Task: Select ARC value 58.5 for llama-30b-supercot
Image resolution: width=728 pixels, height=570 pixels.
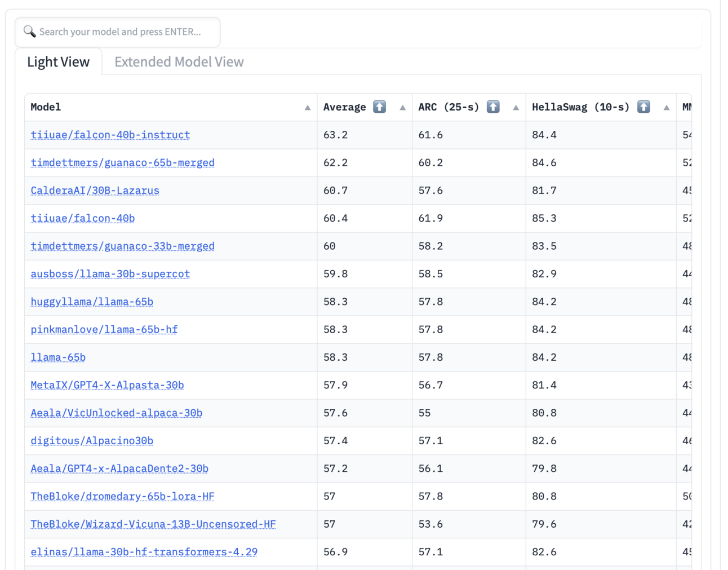Action: tap(430, 273)
